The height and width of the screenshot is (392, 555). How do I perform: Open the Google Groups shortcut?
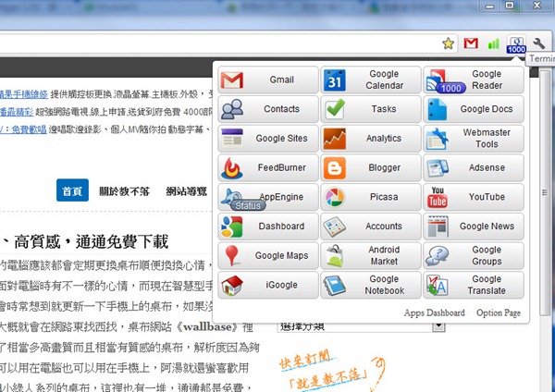[474, 256]
